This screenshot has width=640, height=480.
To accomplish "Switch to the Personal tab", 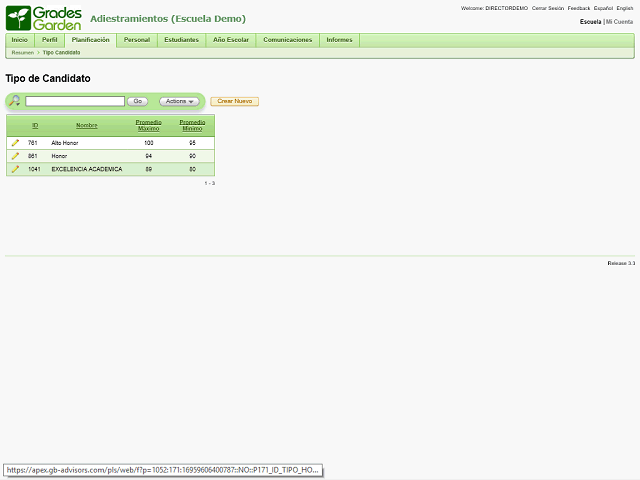I will coord(137,40).
